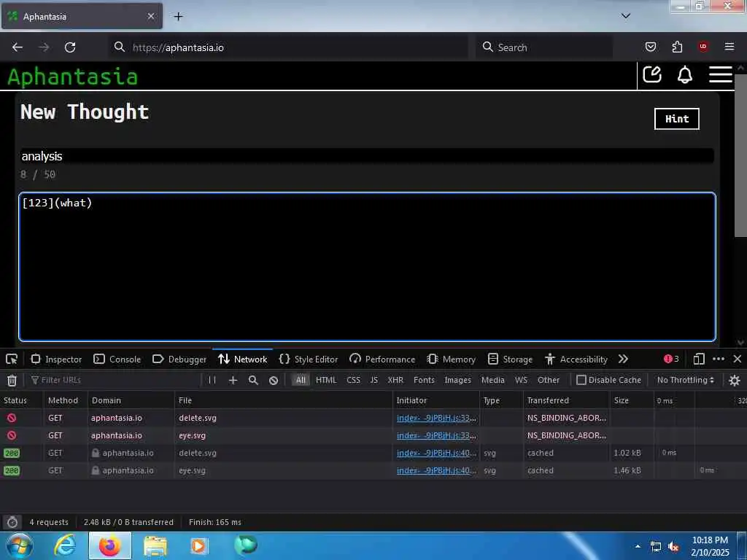Filter requests by WS

521,380
